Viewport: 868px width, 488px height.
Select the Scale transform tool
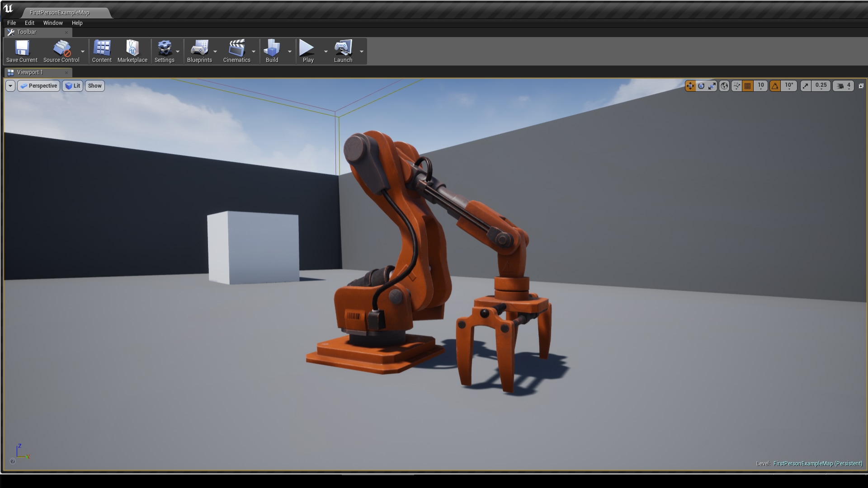(x=712, y=86)
